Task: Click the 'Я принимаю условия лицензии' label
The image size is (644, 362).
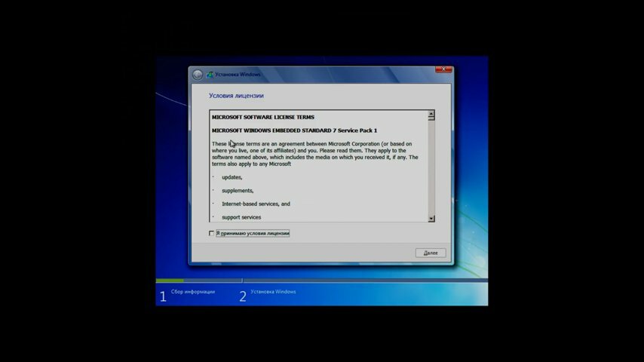Action: pyautogui.click(x=253, y=233)
